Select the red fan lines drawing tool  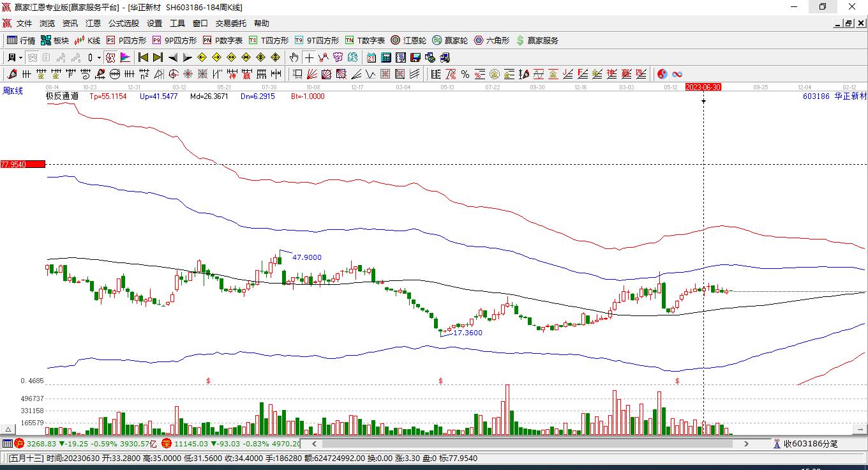coord(312,74)
